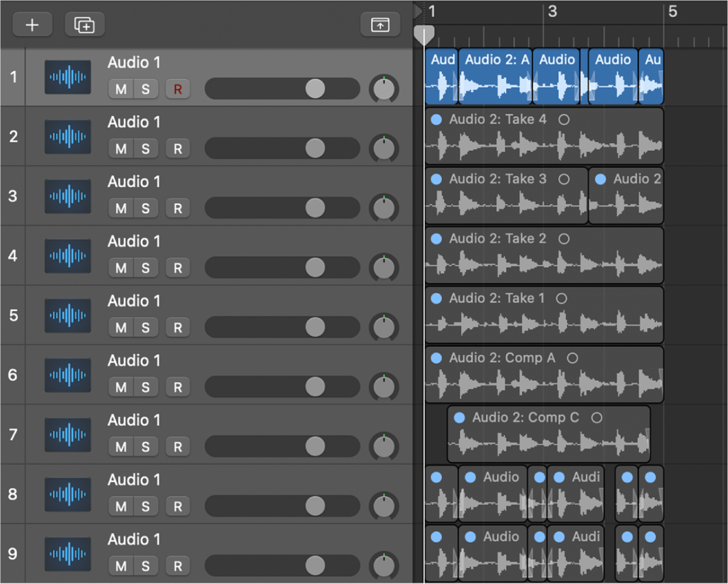This screenshot has height=584, width=728.
Task: Click the global tracks button above track list
Action: coord(380,25)
